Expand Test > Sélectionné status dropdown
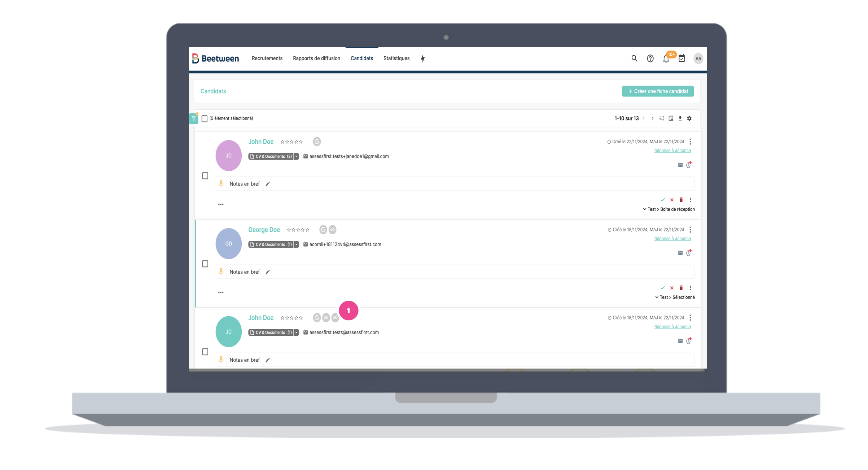The height and width of the screenshot is (470, 868). click(x=657, y=297)
